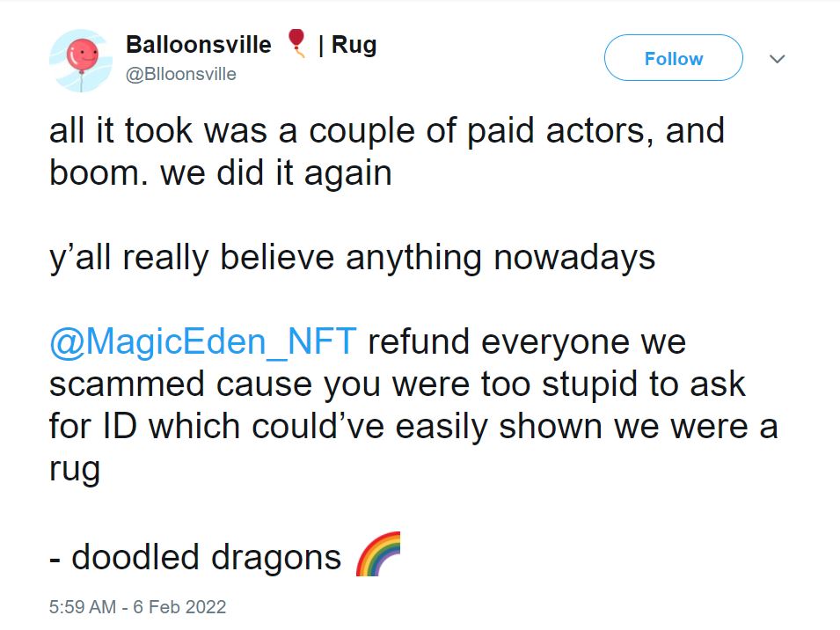840x630 pixels.
Task: Expand the tweet options chevron
Action: (x=777, y=58)
